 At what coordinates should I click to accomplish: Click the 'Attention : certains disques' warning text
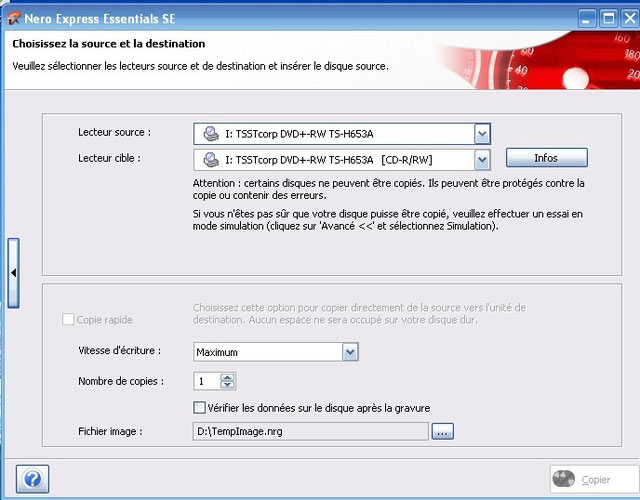[x=388, y=189]
